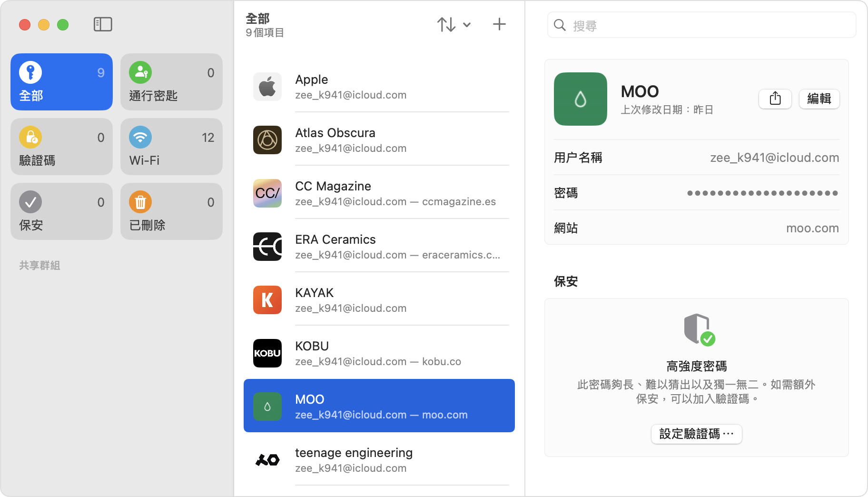Click the large MOO icon in details
The height and width of the screenshot is (497, 868).
[581, 99]
